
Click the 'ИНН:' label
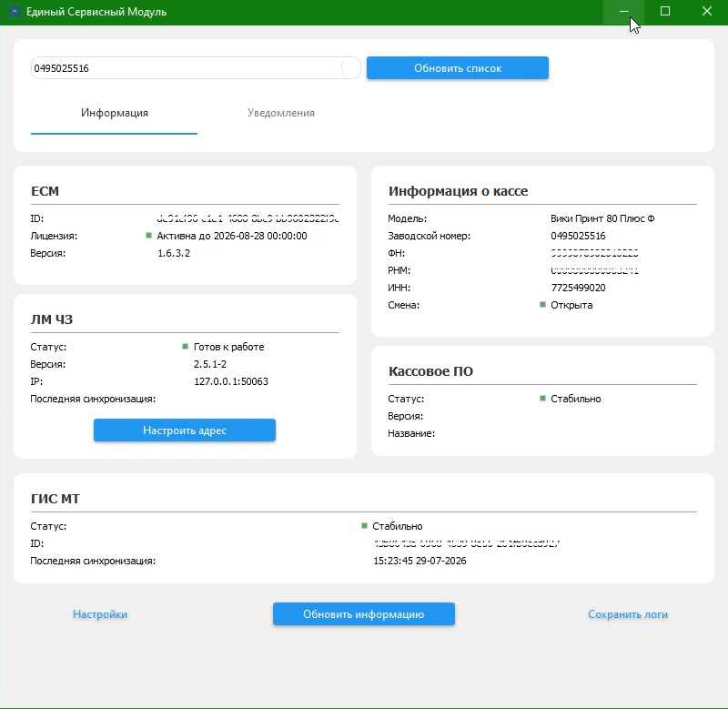coord(399,288)
